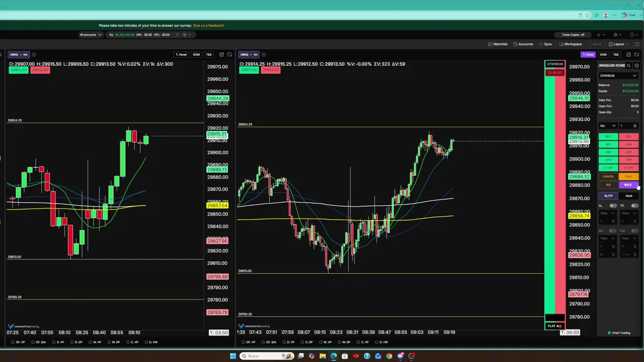Toggle the T. Panel on the 1m chart
Image resolution: width=644 pixels, height=362 pixels.
click(588, 54)
